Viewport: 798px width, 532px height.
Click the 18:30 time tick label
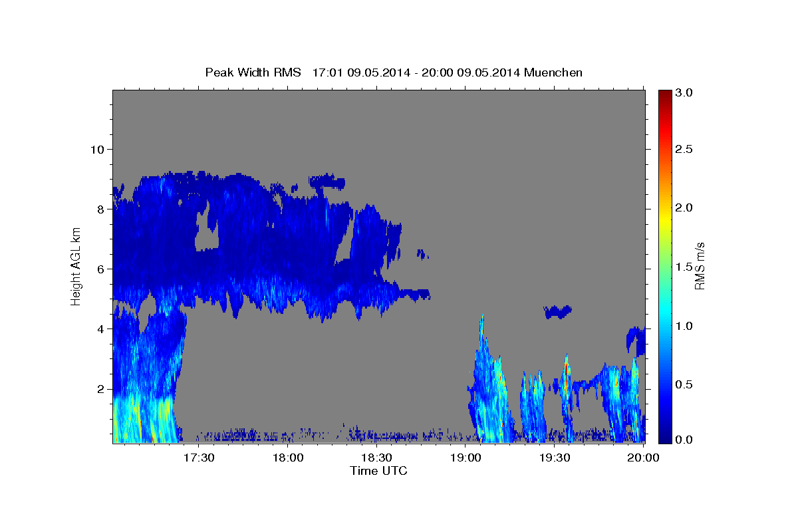point(376,458)
